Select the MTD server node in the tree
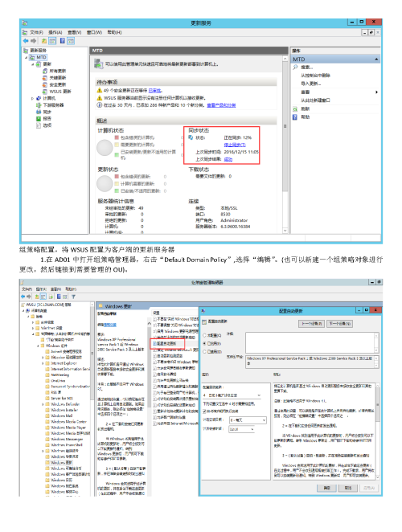402x532 pixels. point(42,57)
